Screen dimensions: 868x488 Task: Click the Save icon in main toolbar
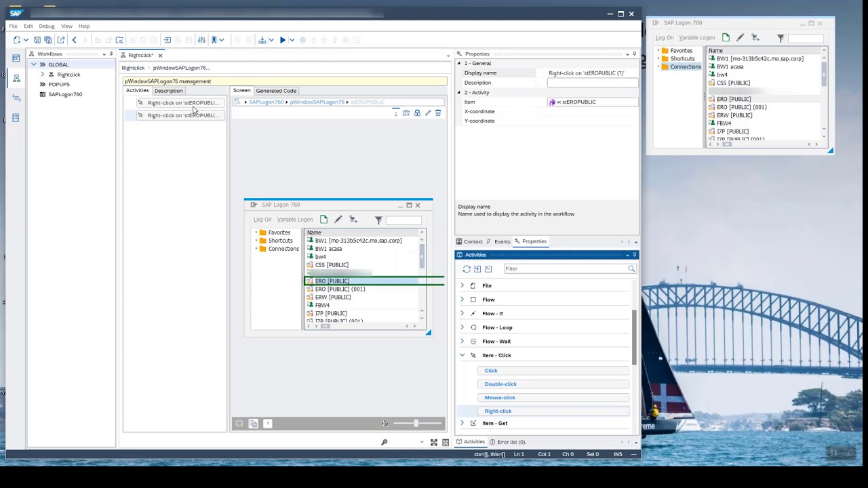37,40
